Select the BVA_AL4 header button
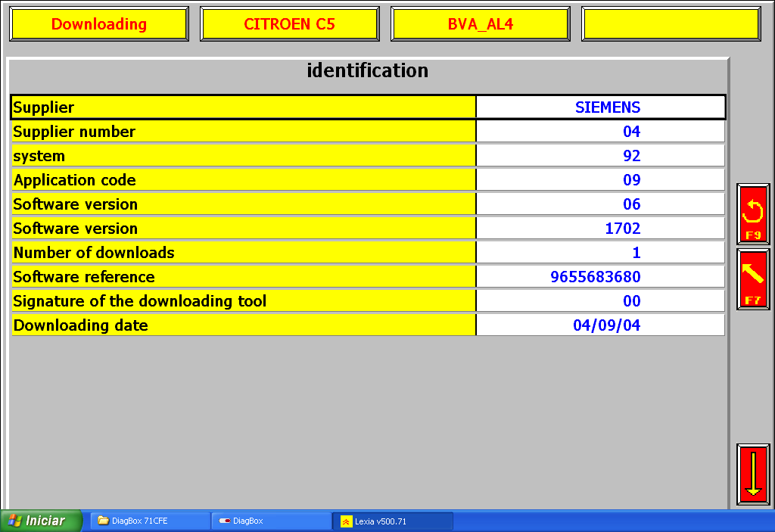Viewport: 775px width, 532px height. click(x=480, y=24)
